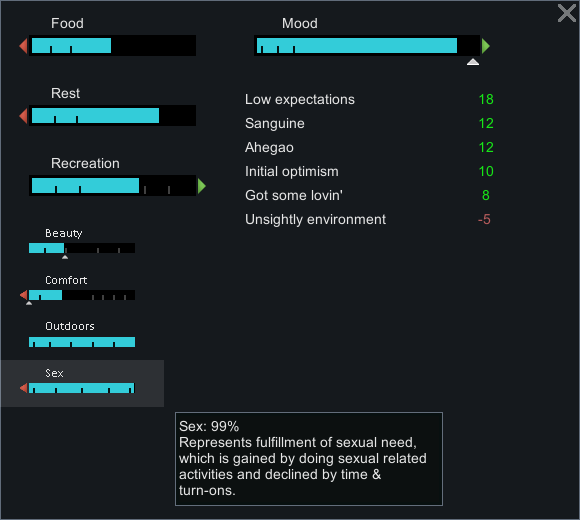Click the red arrow beside Sex bar
The image size is (580, 520).
[x=24, y=388]
